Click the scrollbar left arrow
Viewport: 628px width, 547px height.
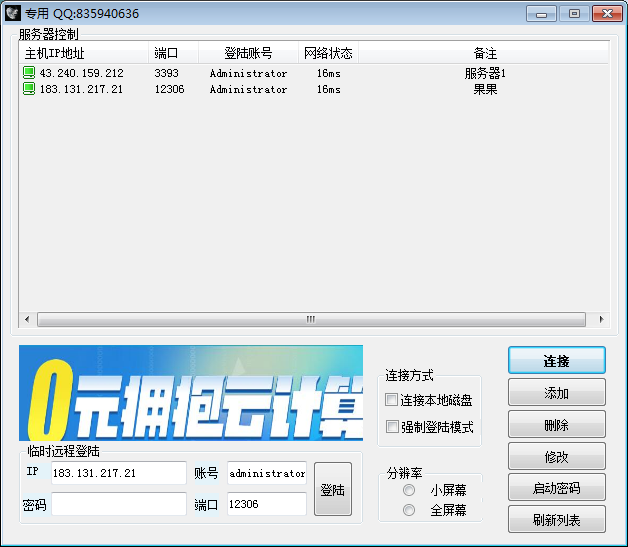(27, 320)
